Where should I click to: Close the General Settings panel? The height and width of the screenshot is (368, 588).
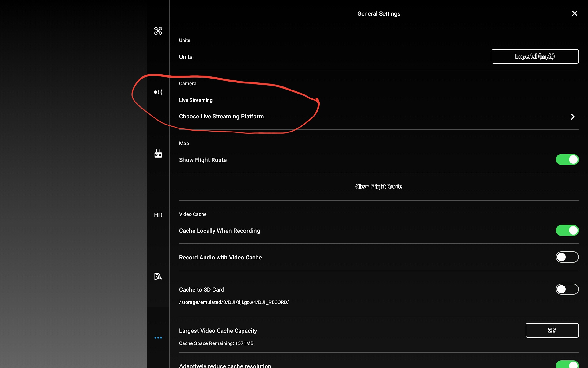[575, 13]
